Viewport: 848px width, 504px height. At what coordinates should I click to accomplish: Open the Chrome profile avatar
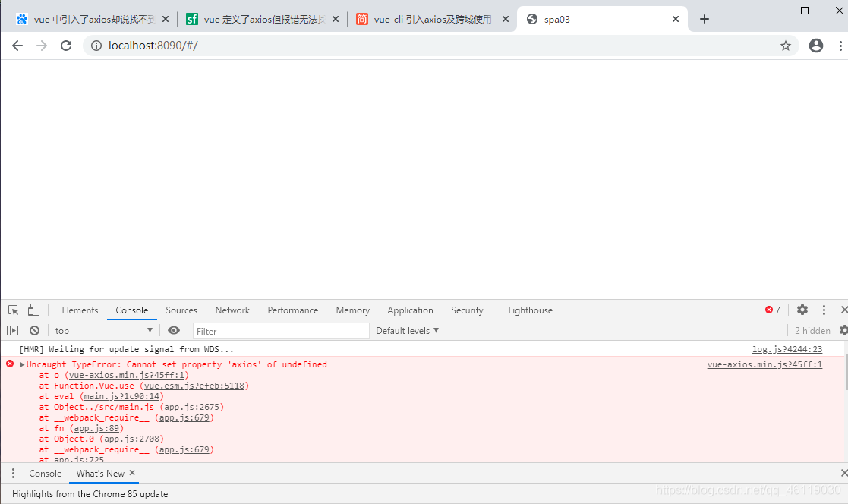coord(816,46)
